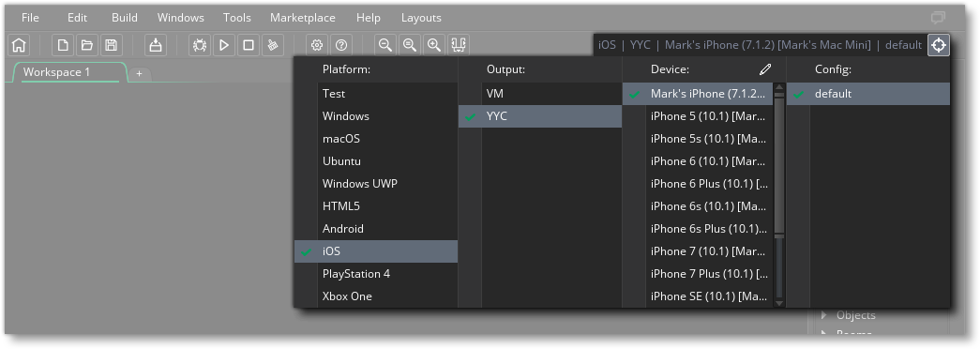Click the device list scrollbar down arrow
980x349 pixels.
(x=778, y=303)
